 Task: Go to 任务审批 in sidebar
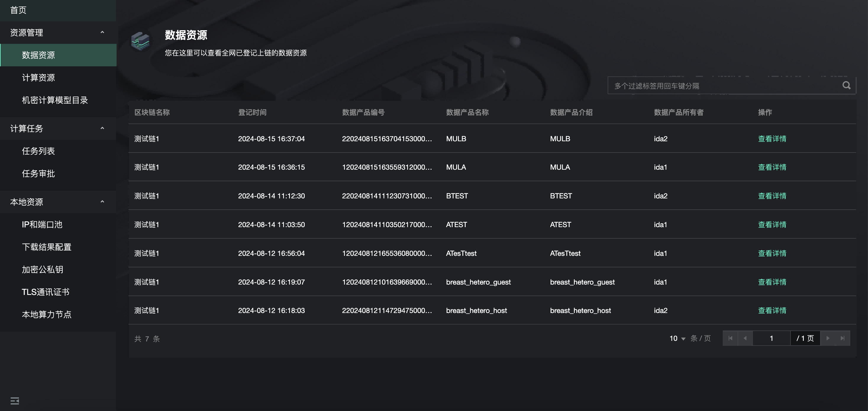click(x=38, y=174)
